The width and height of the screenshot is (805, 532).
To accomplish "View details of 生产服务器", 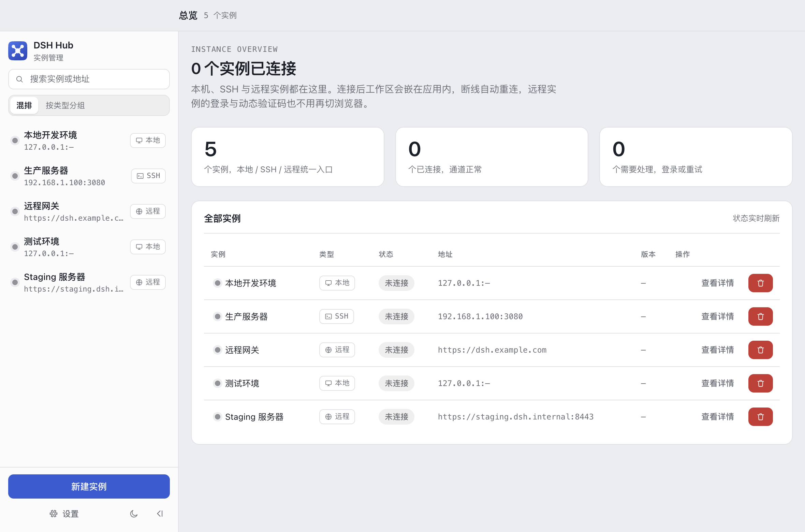I will [718, 316].
